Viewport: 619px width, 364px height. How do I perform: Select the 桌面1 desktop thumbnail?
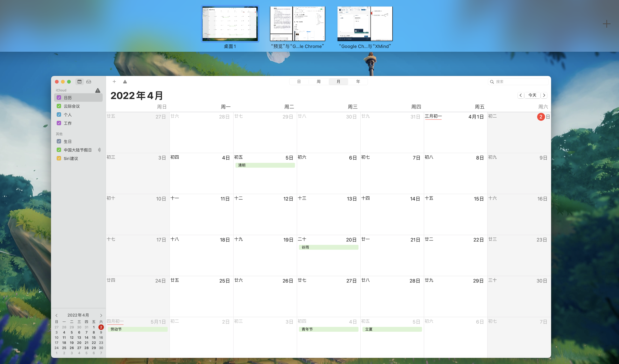230,24
